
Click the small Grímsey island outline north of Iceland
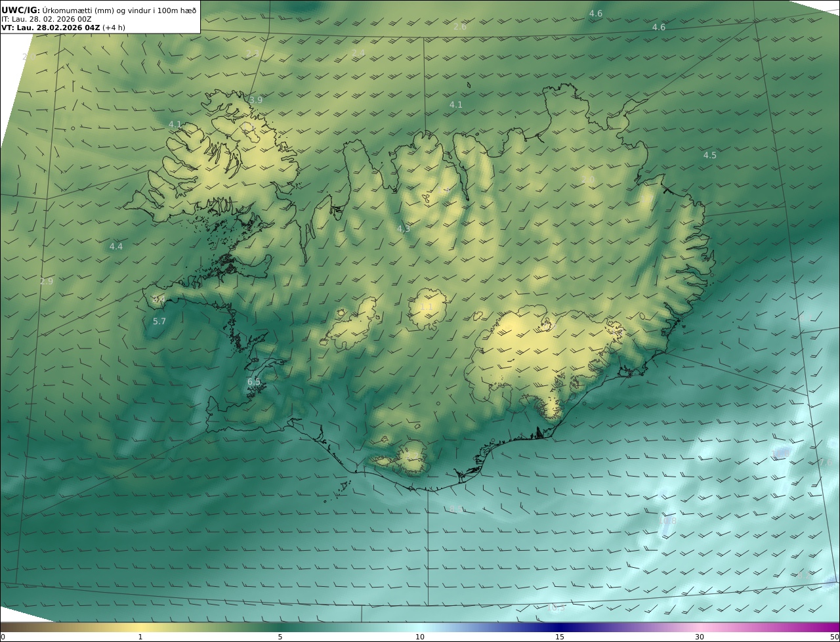(469, 84)
